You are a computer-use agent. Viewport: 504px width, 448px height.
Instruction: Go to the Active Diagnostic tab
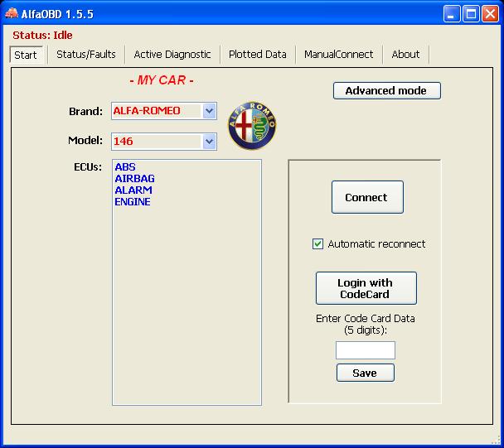172,55
